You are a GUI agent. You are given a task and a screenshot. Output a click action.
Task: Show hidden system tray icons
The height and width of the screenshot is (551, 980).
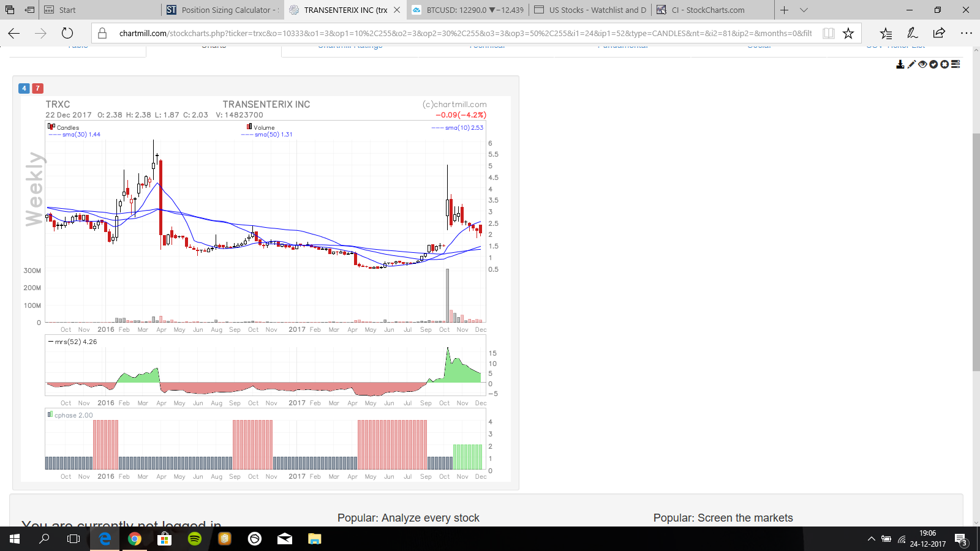[872, 539]
